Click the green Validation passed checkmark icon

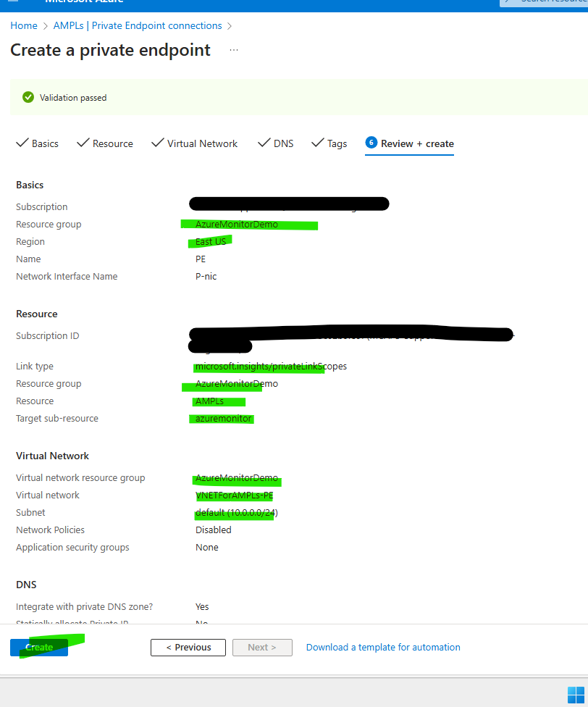(x=28, y=97)
